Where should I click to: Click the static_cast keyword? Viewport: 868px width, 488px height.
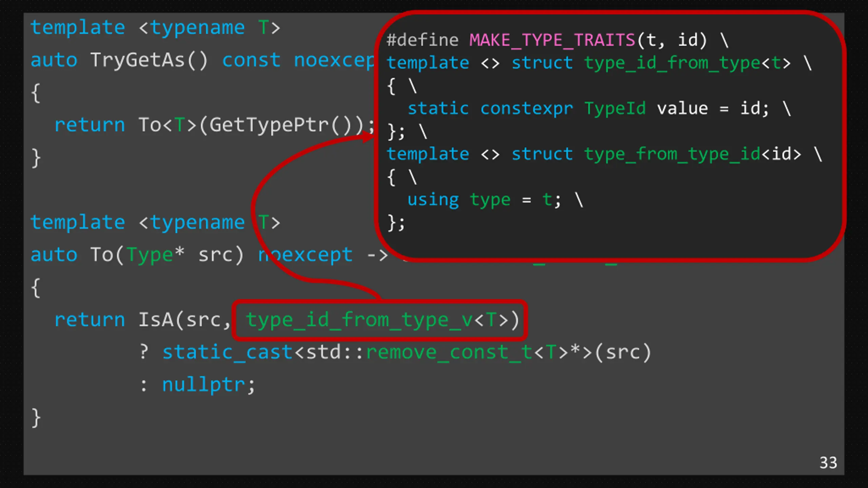point(227,352)
